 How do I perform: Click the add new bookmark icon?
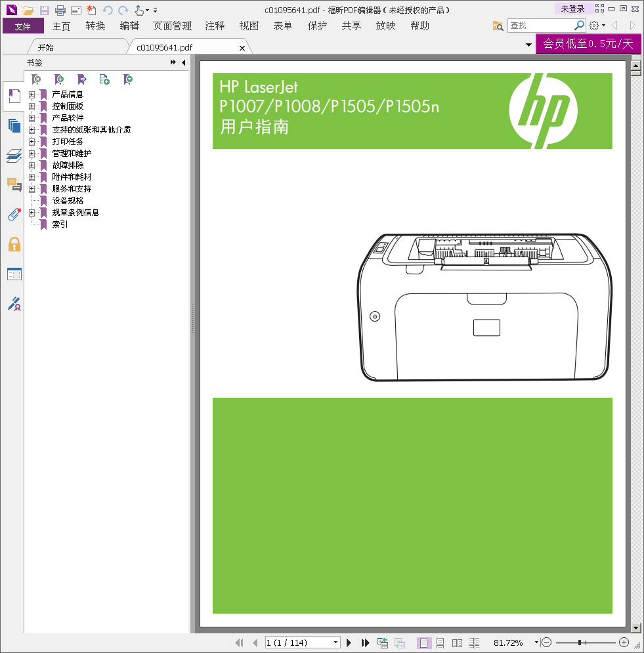pos(59,79)
